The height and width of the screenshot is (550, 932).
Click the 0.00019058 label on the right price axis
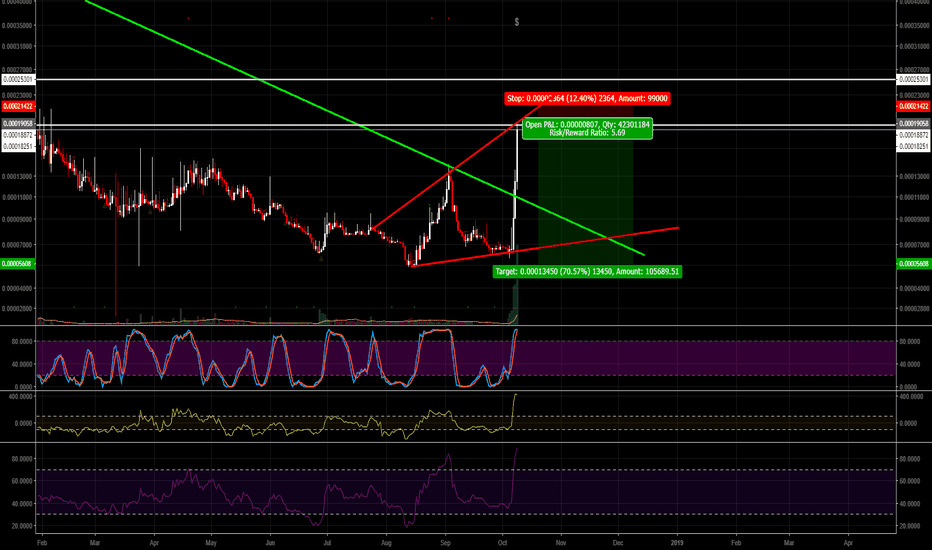click(x=914, y=124)
